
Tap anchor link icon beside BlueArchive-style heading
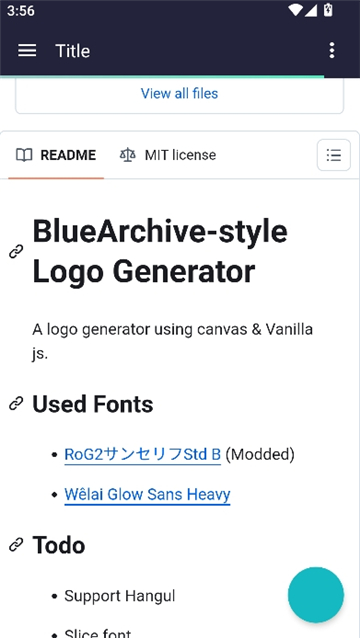[x=16, y=251]
